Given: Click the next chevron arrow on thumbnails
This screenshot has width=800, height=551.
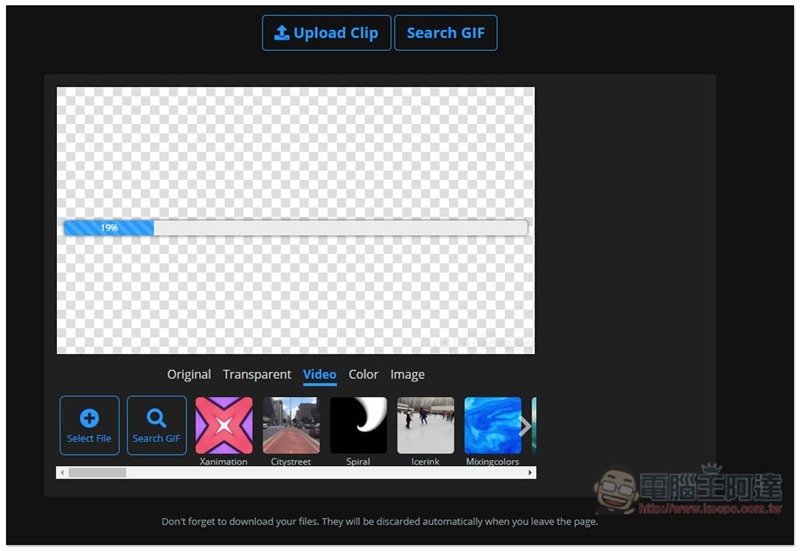Looking at the screenshot, I should pyautogui.click(x=524, y=426).
